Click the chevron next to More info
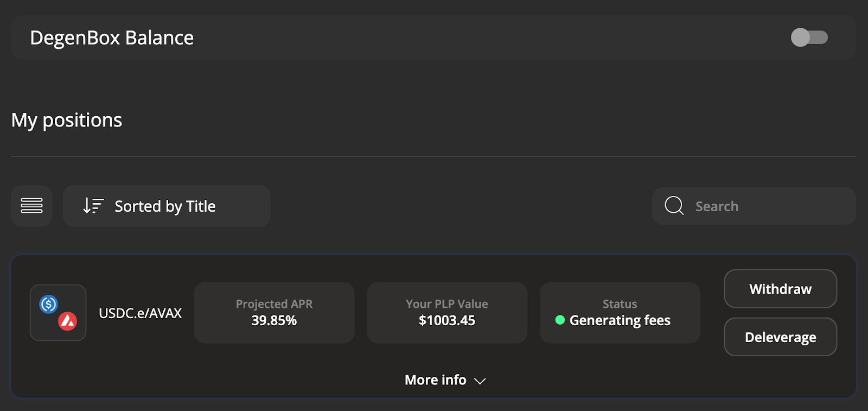 pos(480,381)
